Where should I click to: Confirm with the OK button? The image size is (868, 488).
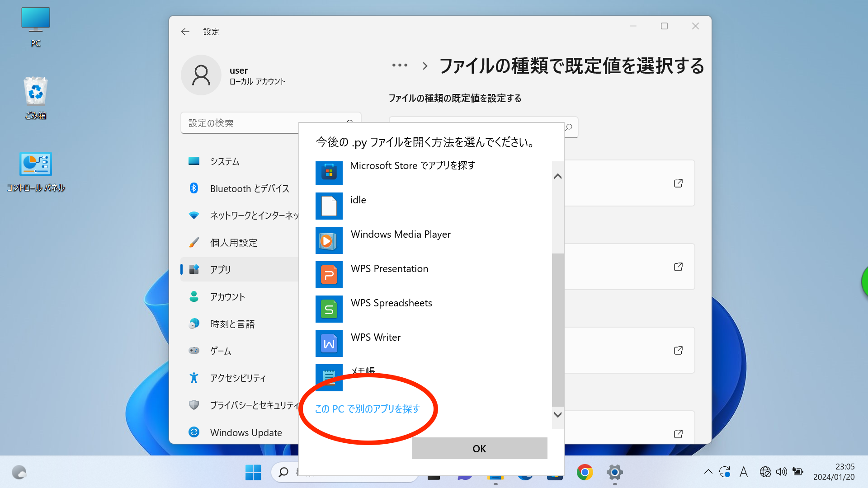(x=479, y=448)
